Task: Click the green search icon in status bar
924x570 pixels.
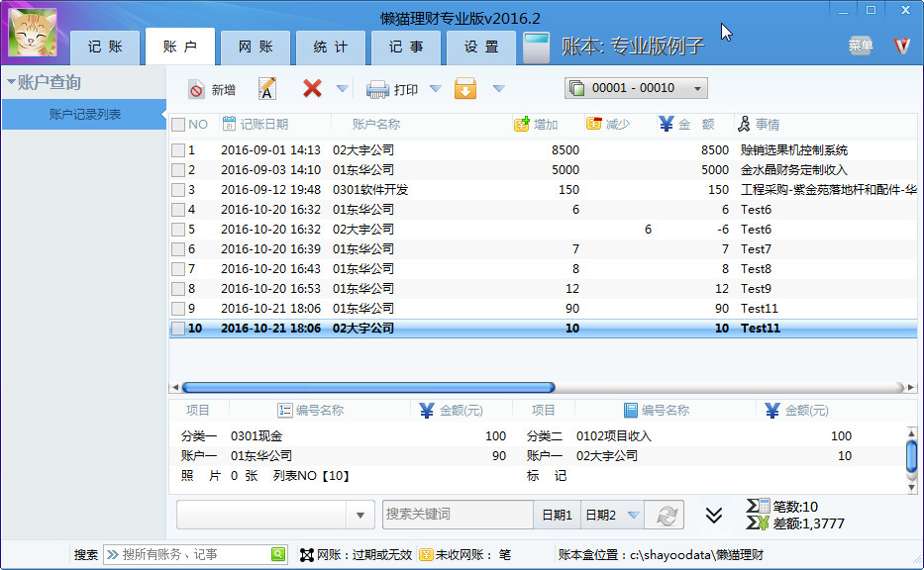Action: pyautogui.click(x=278, y=554)
